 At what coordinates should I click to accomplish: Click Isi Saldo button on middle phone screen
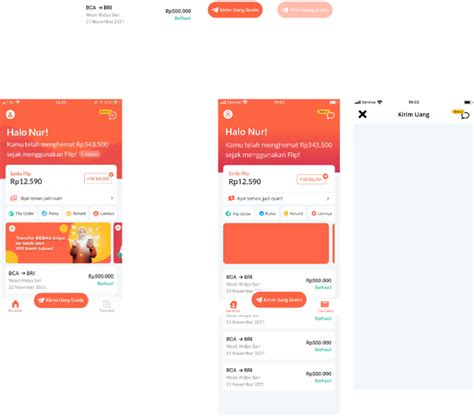point(311,179)
